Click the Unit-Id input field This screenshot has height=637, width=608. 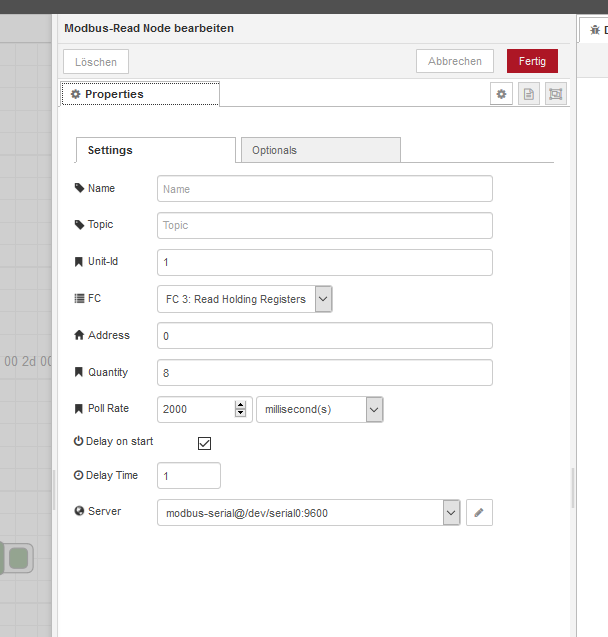(x=325, y=262)
